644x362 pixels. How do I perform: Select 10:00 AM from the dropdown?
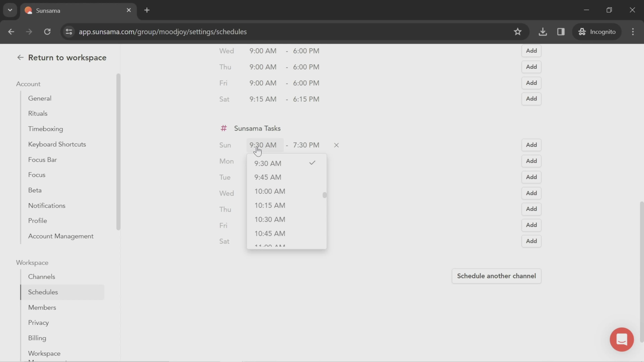tap(270, 191)
